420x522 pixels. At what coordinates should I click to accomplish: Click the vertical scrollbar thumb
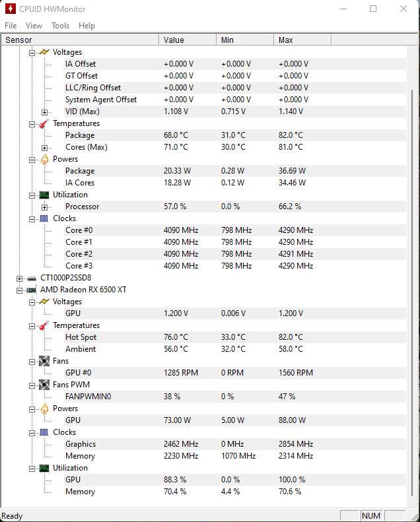(412, 293)
